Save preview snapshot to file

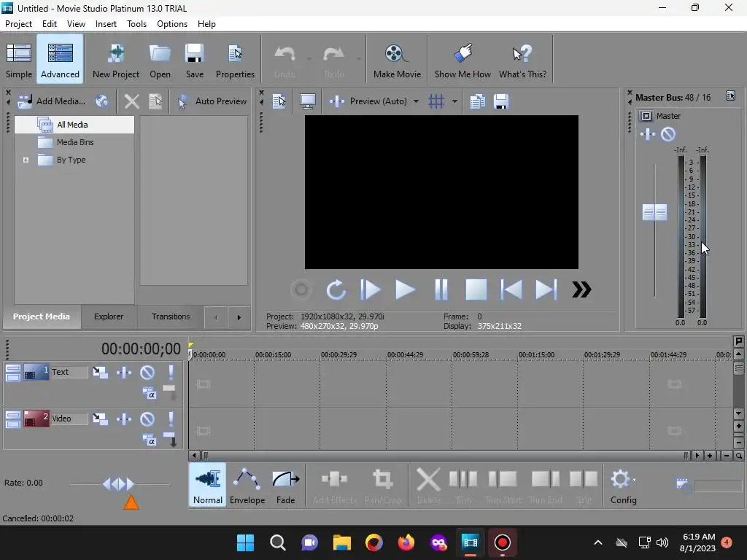tap(501, 101)
